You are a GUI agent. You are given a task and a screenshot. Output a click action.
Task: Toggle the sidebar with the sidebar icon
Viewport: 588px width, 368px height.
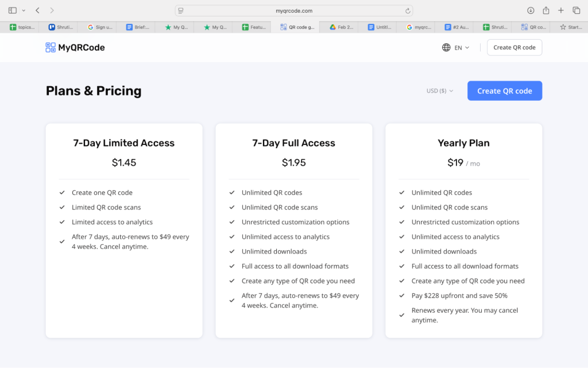tap(13, 10)
